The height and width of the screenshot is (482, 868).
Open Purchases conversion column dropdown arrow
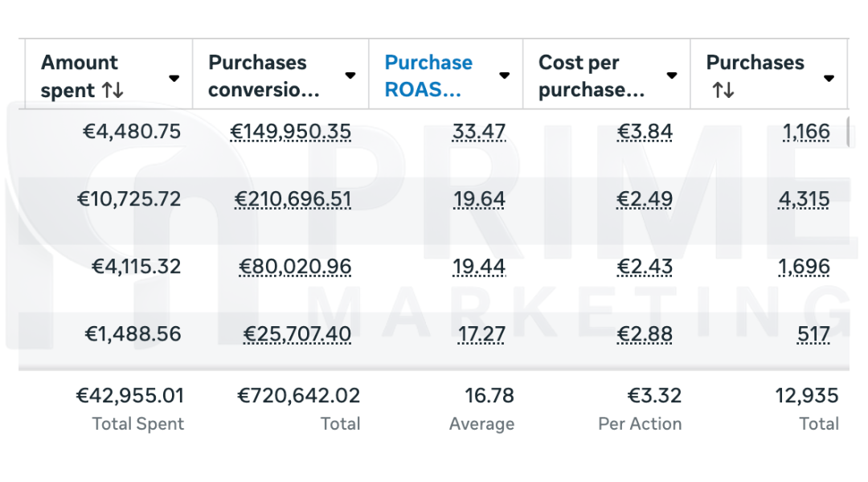click(350, 76)
